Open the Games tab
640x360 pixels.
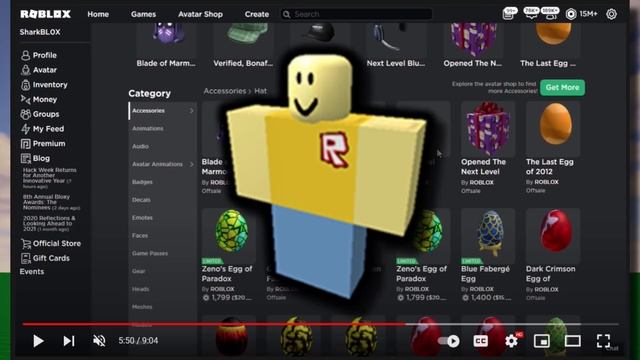(x=143, y=14)
